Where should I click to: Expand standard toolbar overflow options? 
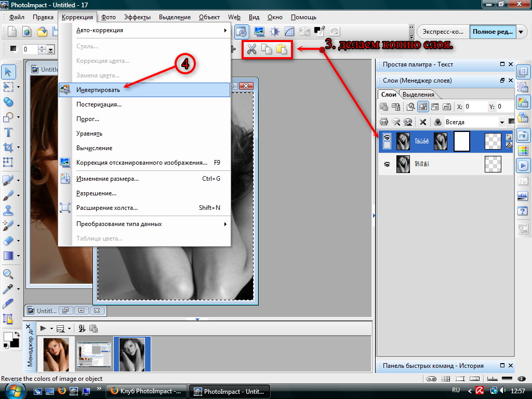(411, 32)
